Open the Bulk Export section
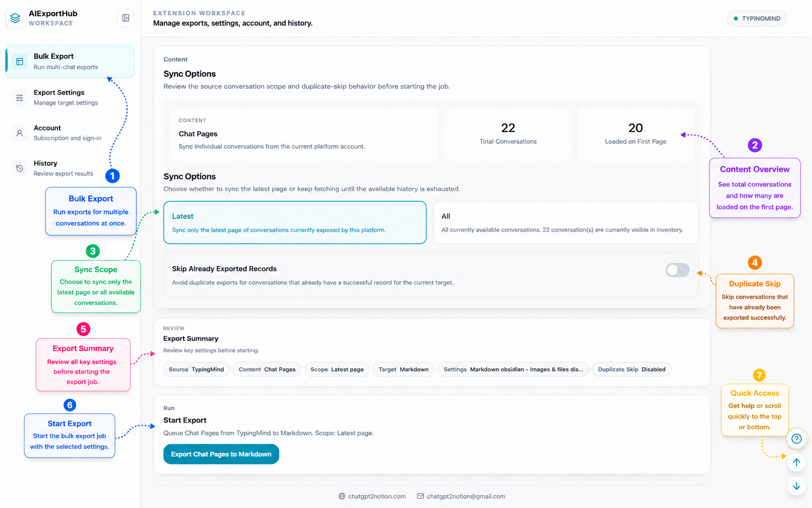This screenshot has height=508, width=812. point(70,61)
